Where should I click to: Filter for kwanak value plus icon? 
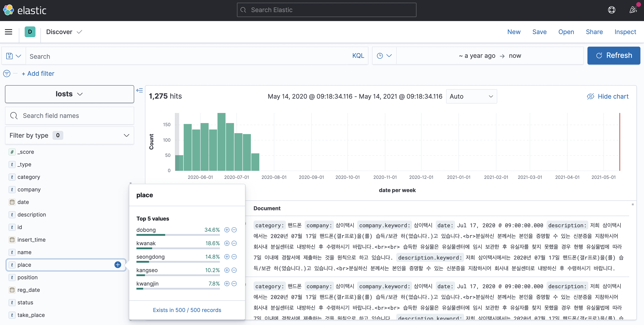pos(227,243)
